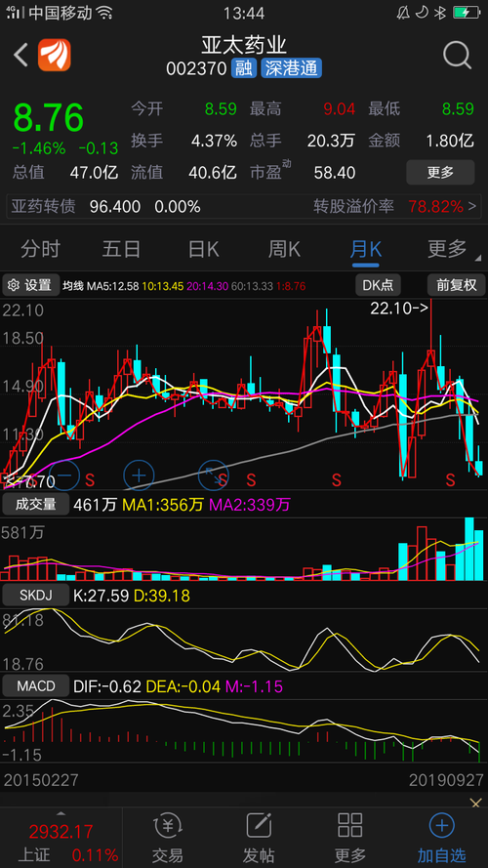Zoom out chart with minus circle

(65, 475)
